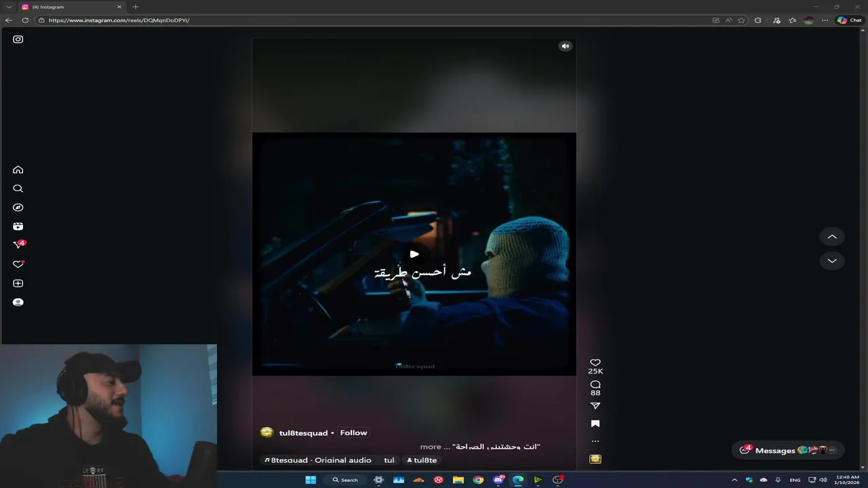
Task: Play the paused reel video
Action: coord(414,254)
